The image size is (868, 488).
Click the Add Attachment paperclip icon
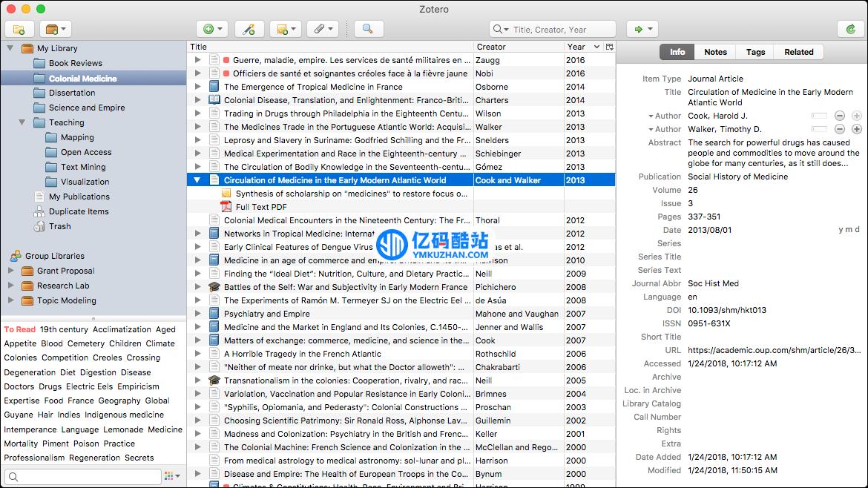pyautogui.click(x=318, y=28)
